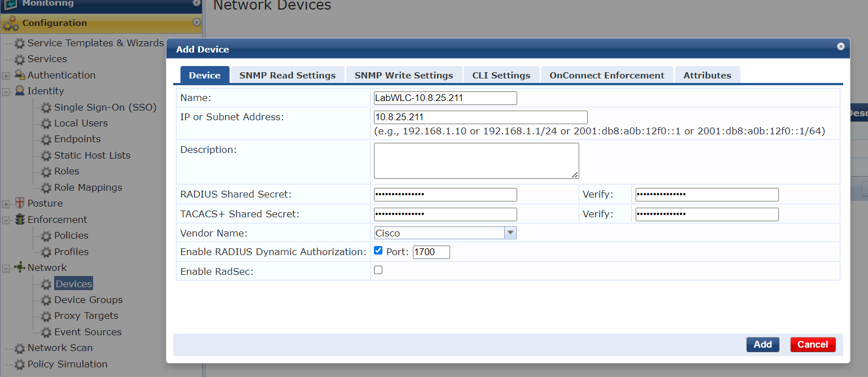
Task: Open the Proxy Targets page
Action: (x=86, y=315)
